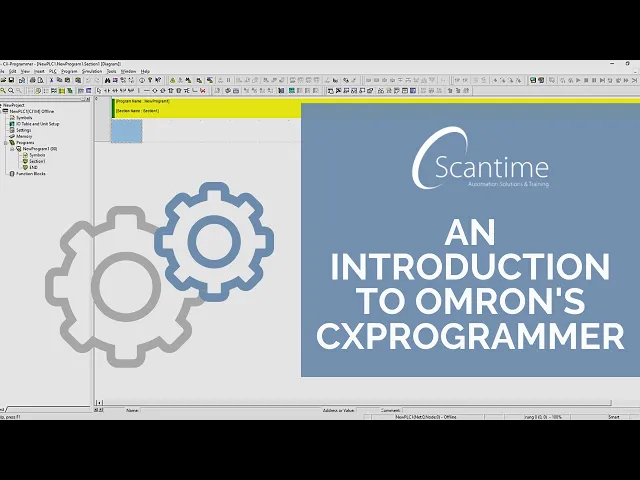
Task: Open the Help menu
Action: (145, 71)
